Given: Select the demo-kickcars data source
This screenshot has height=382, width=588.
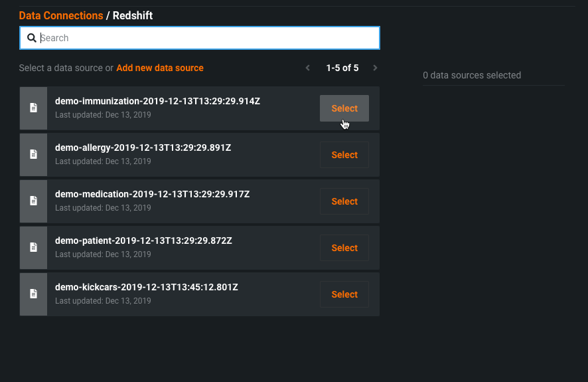Looking at the screenshot, I should point(344,294).
